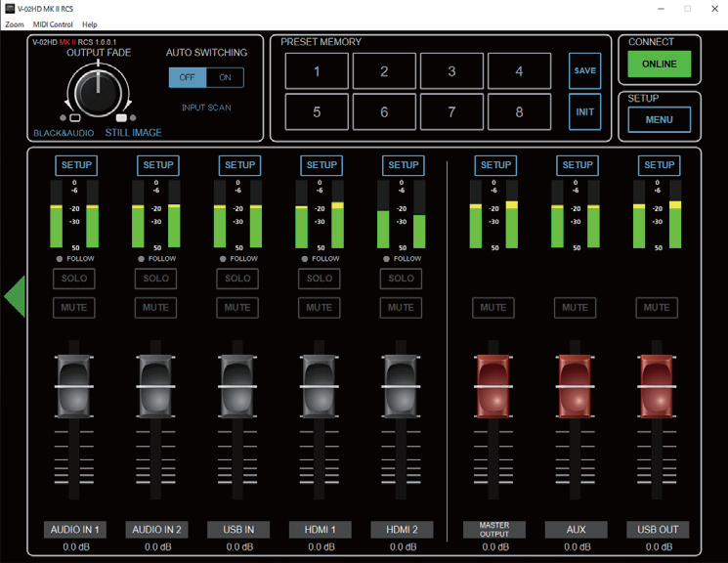Open SETUP for MASTER OUTPUT
Image resolution: width=728 pixels, height=563 pixels.
[495, 165]
